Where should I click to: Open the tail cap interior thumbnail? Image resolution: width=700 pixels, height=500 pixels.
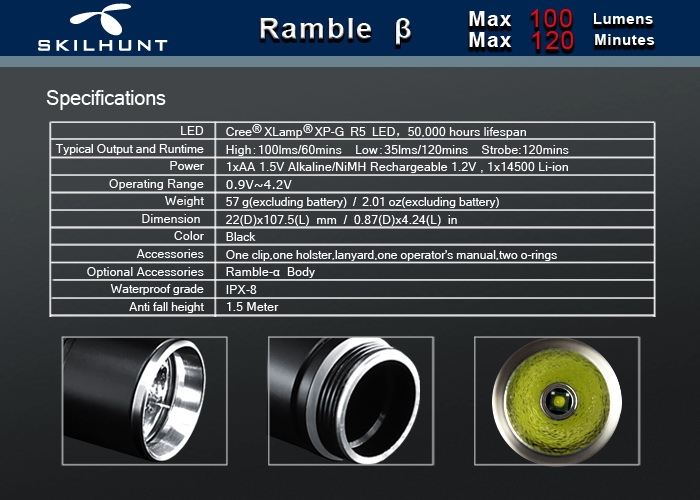click(x=145, y=401)
